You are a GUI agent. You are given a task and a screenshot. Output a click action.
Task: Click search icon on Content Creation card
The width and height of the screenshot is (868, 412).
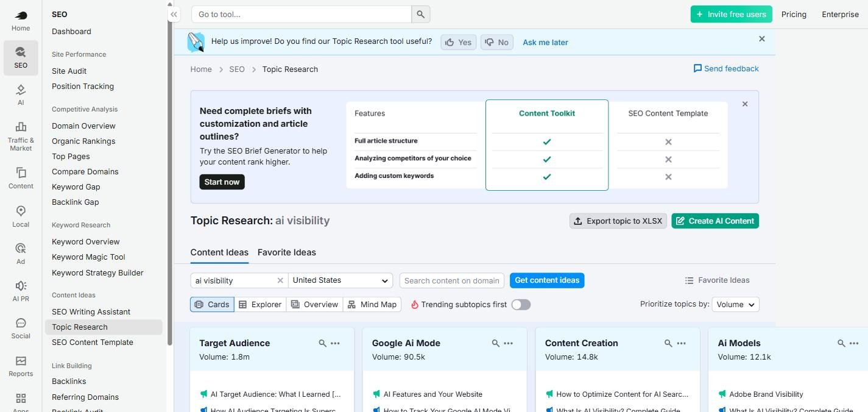click(668, 344)
